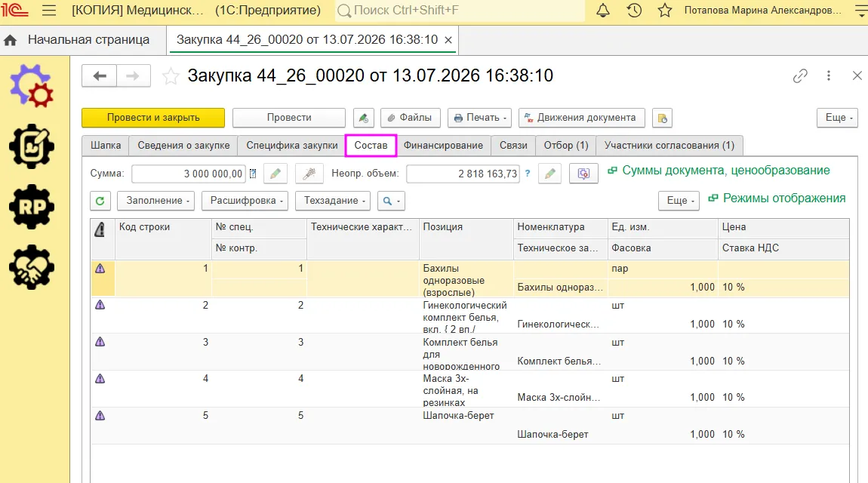
Task: Click question mark help near Неопр. объем
Action: (x=528, y=174)
